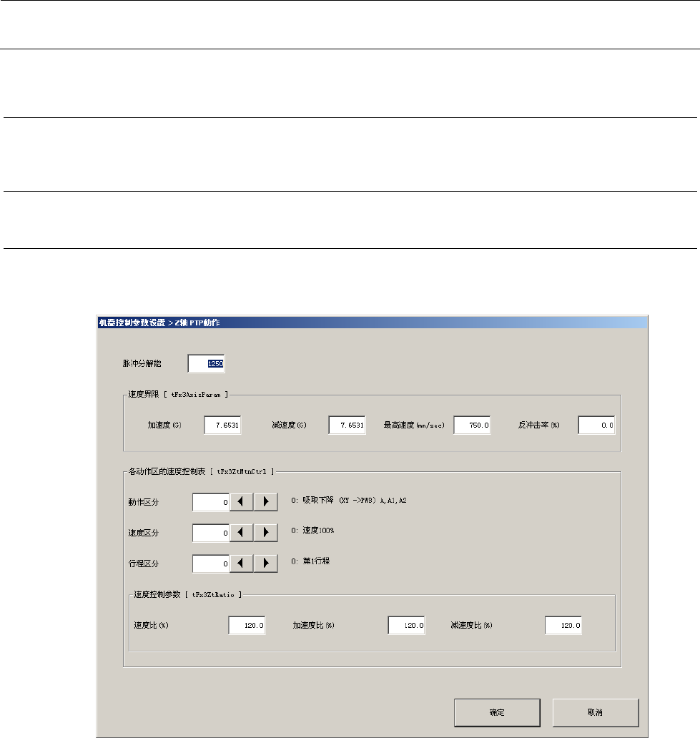Click the 反冲击率(%) label
Screen dimensions: 700x738
click(539, 425)
